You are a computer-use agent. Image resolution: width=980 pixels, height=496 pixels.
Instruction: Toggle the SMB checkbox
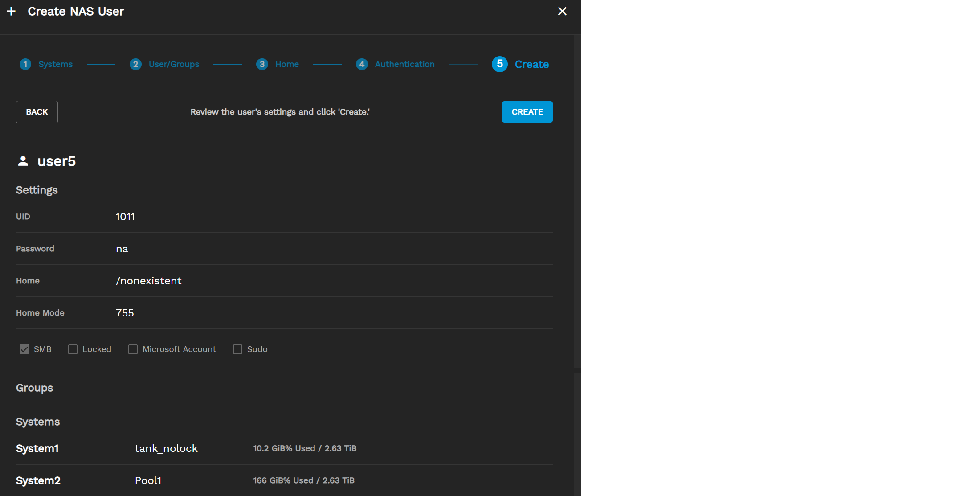click(24, 349)
